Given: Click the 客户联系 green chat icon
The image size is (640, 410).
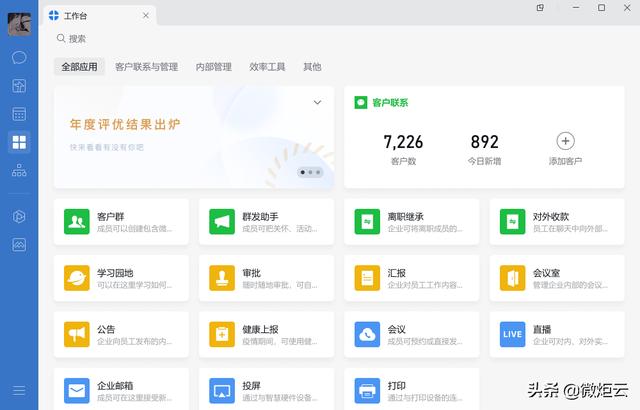Looking at the screenshot, I should 361,102.
